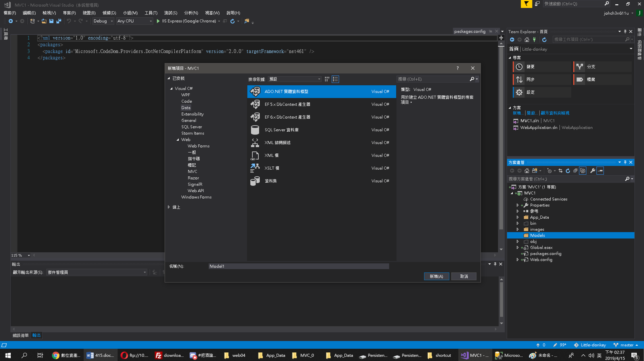Click the Save All icon in main toolbar

point(59,21)
